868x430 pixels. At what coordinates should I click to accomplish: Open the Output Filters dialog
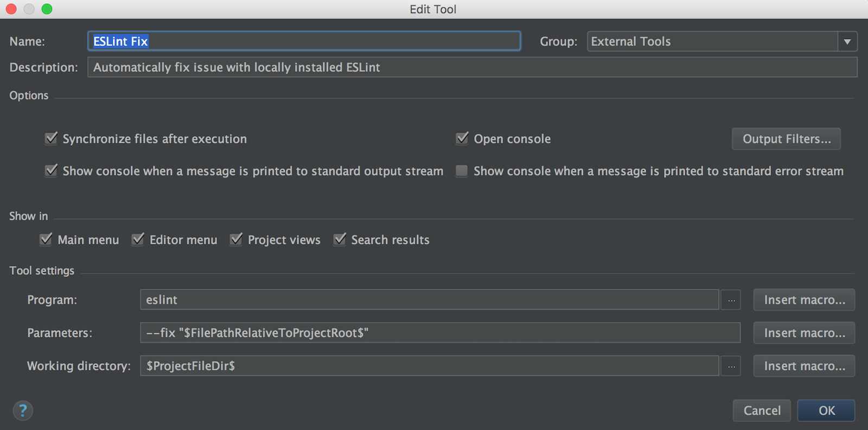coord(787,139)
